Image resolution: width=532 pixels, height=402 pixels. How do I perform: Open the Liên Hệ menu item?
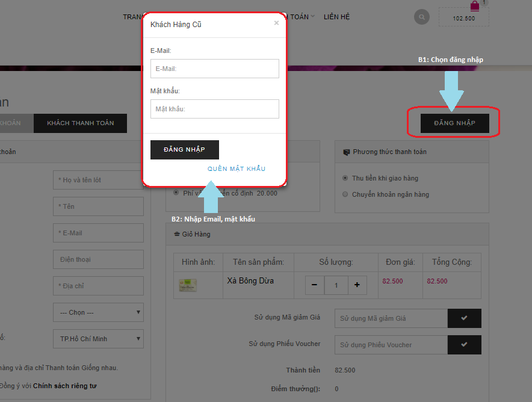coord(336,17)
